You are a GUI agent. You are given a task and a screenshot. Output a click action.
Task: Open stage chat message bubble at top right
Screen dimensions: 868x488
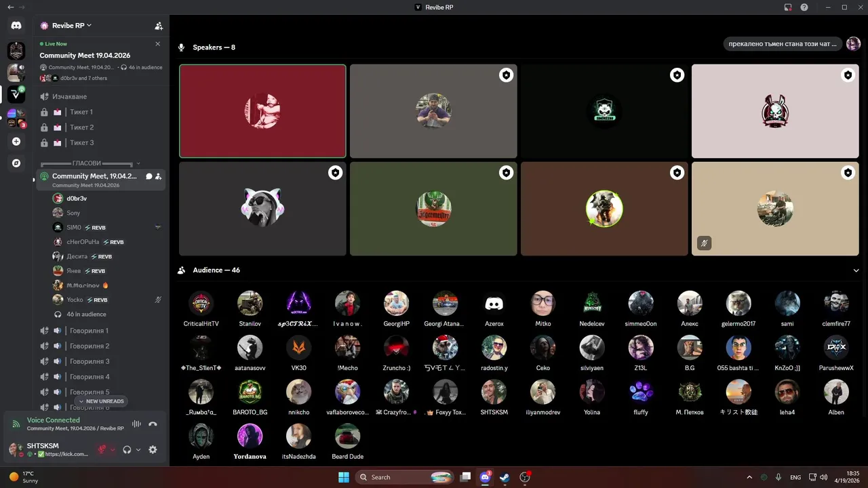tap(784, 44)
